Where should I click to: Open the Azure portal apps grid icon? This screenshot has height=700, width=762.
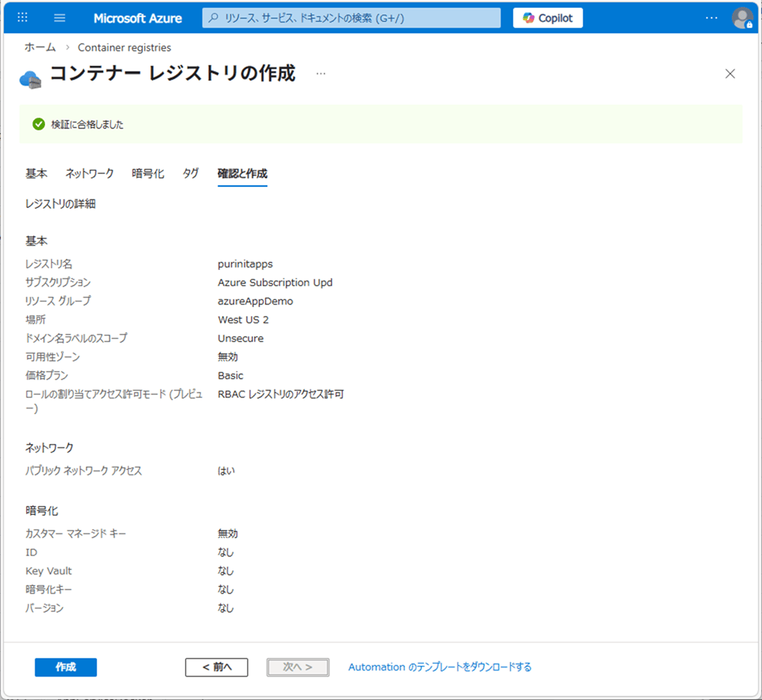pyautogui.click(x=22, y=18)
